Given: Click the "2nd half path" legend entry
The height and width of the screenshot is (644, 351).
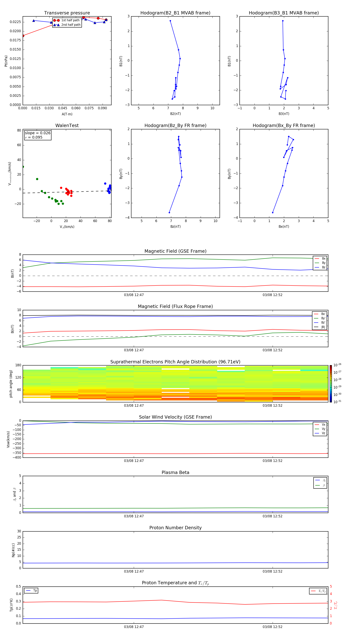Looking at the screenshot, I should coord(67,25).
